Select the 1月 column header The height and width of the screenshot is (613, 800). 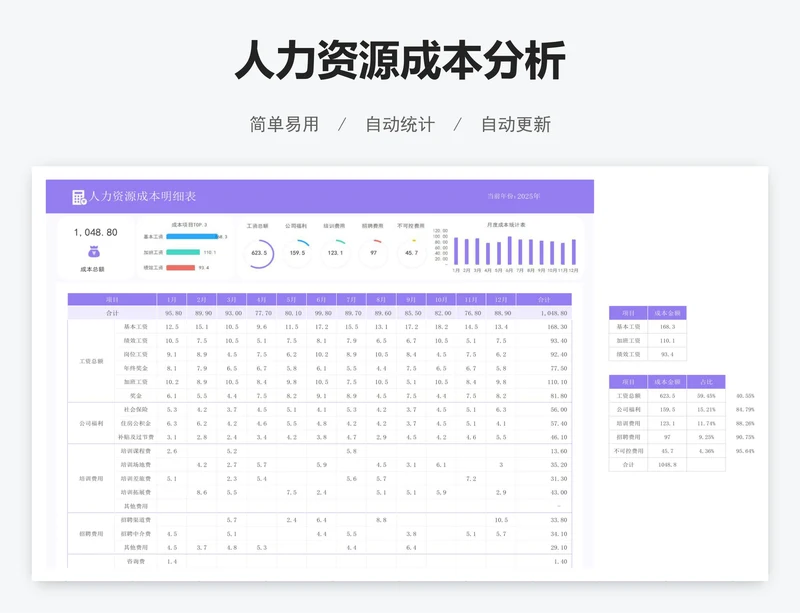point(172,300)
